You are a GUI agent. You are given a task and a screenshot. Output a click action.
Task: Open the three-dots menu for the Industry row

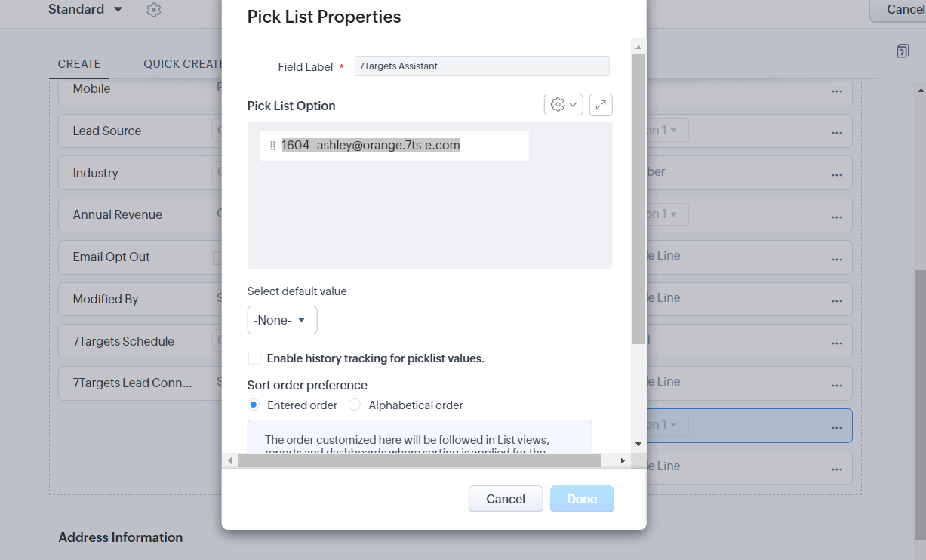(x=836, y=174)
